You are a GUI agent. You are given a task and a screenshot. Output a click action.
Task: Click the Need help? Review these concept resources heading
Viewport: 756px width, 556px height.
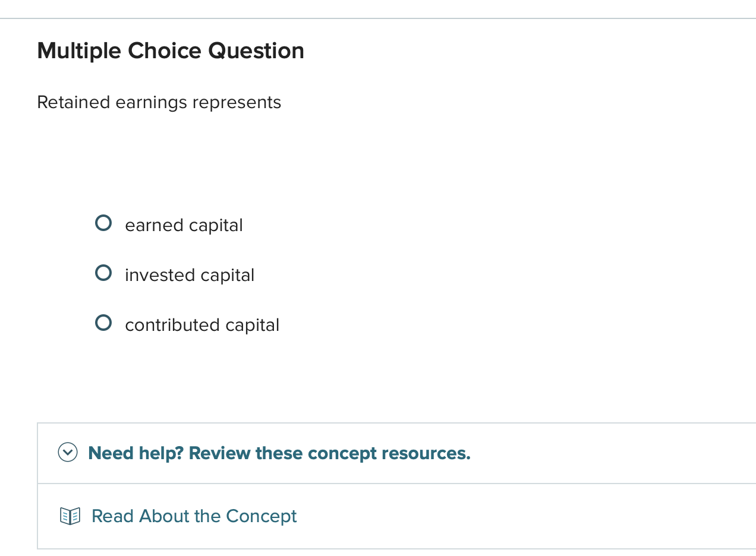point(279,453)
